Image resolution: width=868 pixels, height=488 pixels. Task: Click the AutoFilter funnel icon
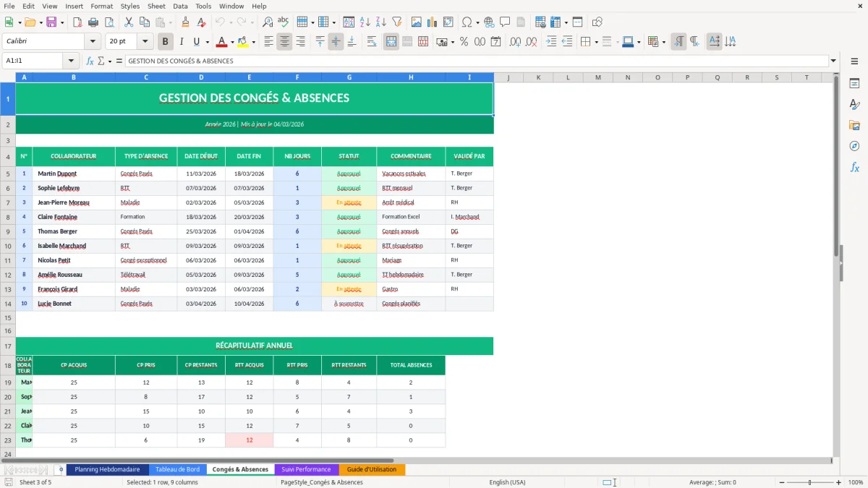[396, 22]
